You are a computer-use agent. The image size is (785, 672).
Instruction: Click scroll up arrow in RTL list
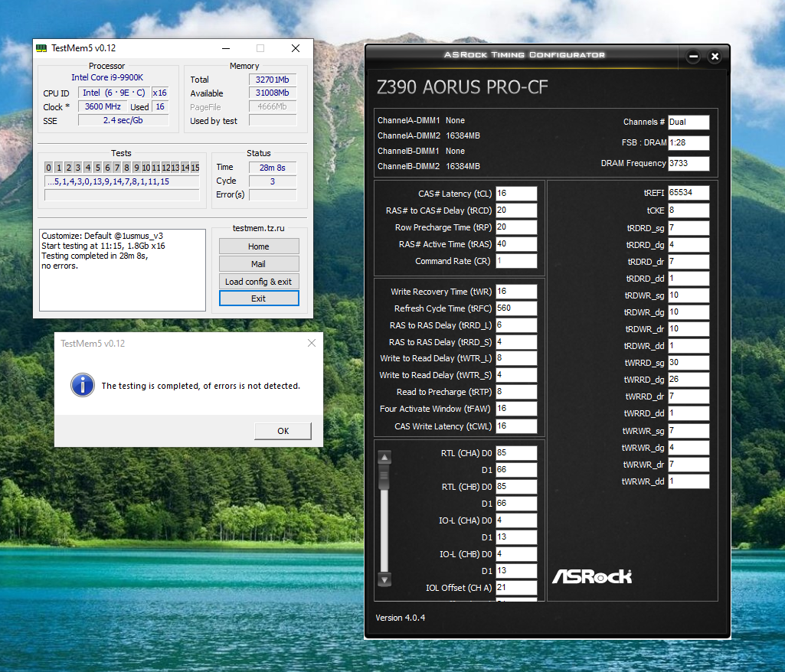point(384,458)
